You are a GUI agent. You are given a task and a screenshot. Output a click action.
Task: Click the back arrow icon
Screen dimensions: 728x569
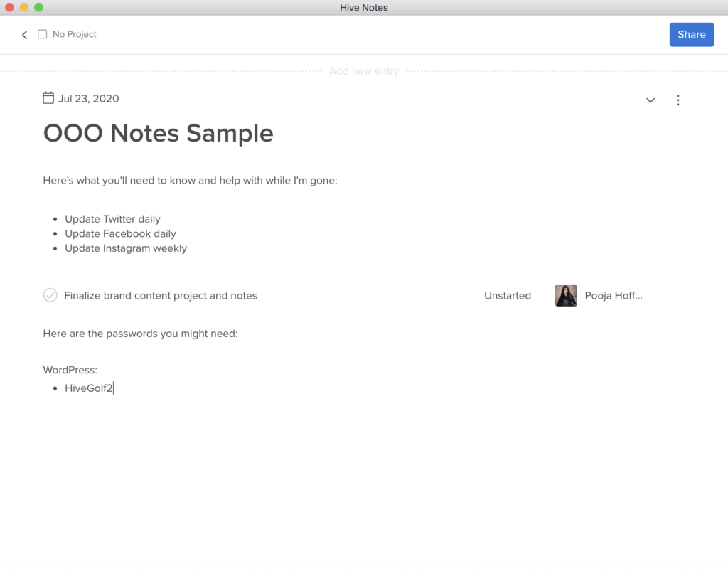coord(24,35)
